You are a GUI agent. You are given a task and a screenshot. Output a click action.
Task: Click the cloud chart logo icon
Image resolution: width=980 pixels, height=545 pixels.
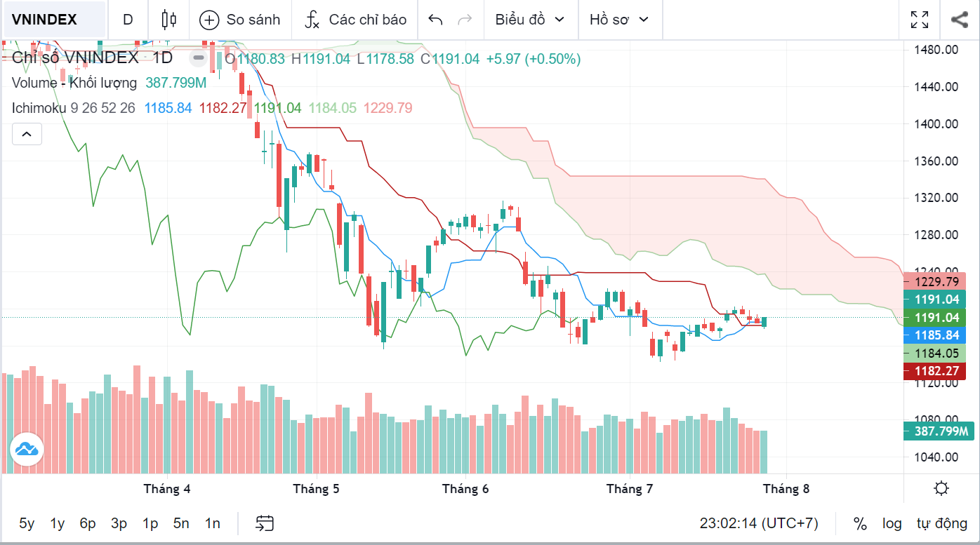27,449
